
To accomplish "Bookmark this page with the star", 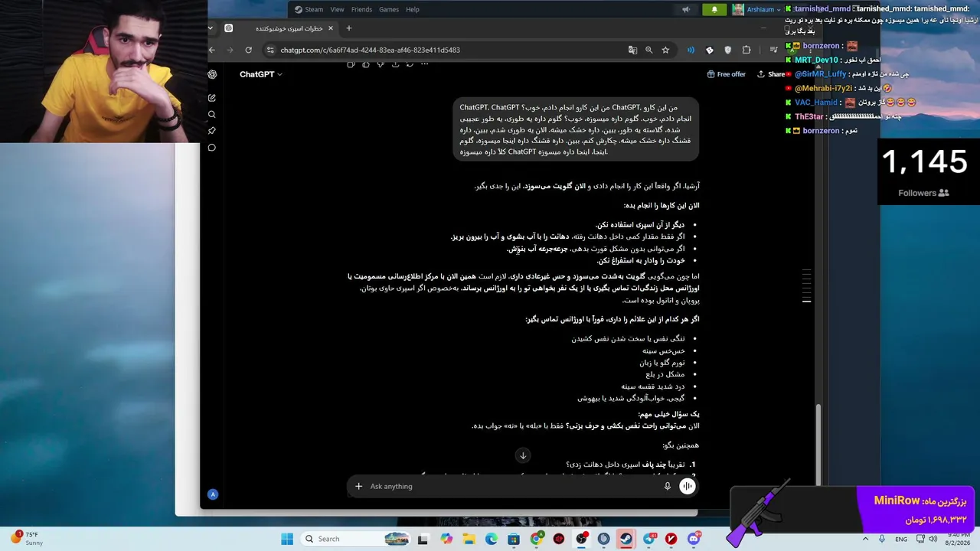I will point(665,50).
